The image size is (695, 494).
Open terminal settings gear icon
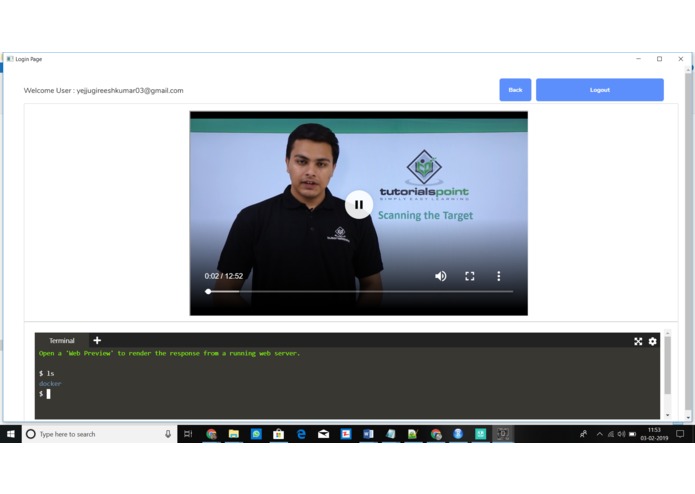(x=652, y=341)
